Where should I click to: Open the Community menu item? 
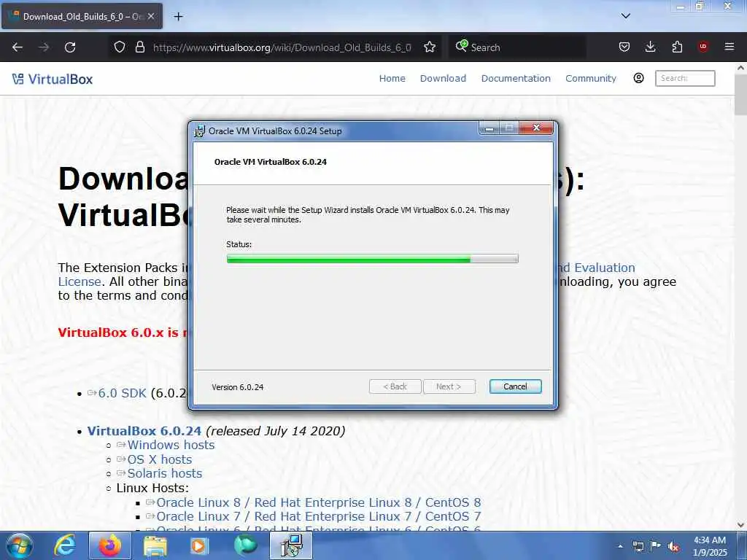coord(591,79)
